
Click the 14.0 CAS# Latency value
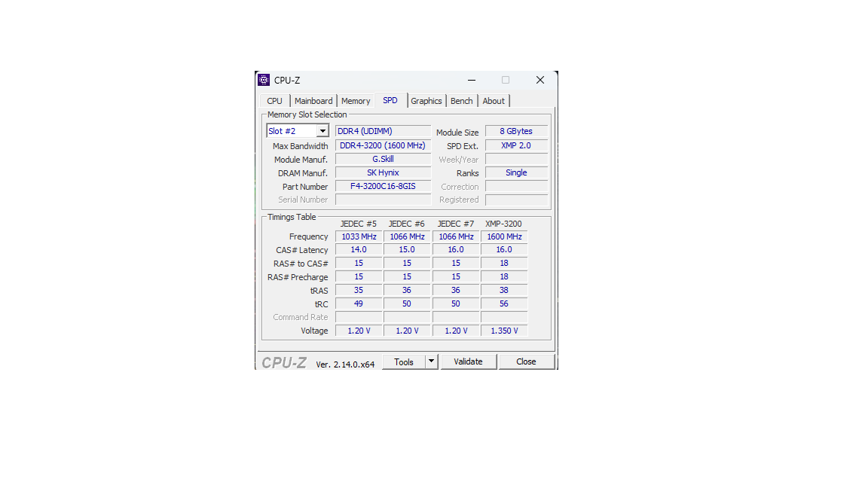click(x=359, y=249)
